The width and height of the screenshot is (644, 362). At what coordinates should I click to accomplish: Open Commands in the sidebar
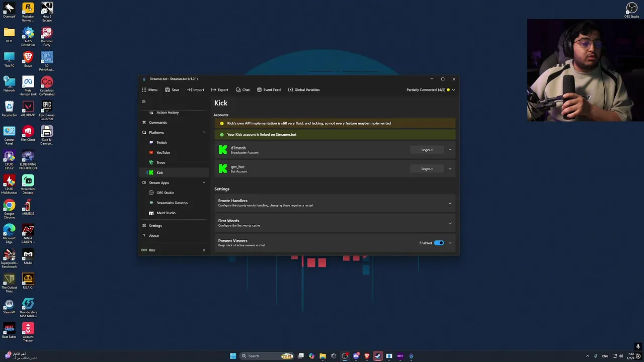coord(157,122)
